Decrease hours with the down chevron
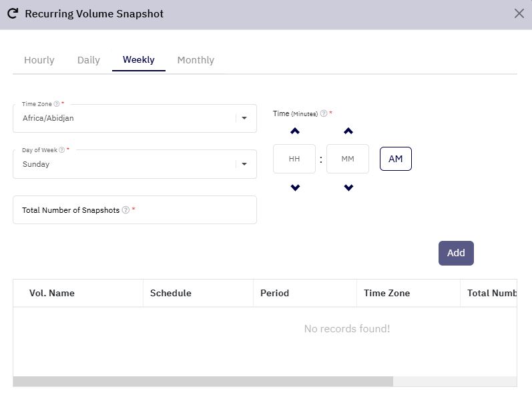 click(x=295, y=187)
